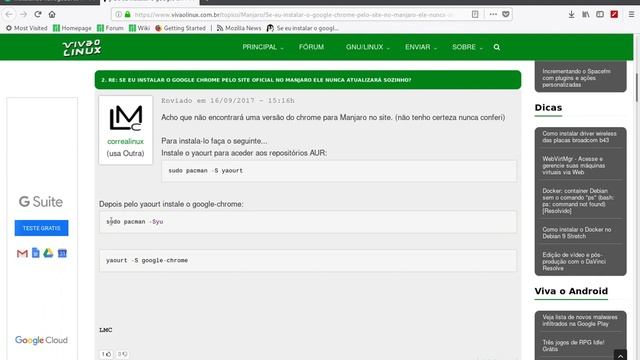Click the post title header bar
640x360 pixels.
[308, 80]
